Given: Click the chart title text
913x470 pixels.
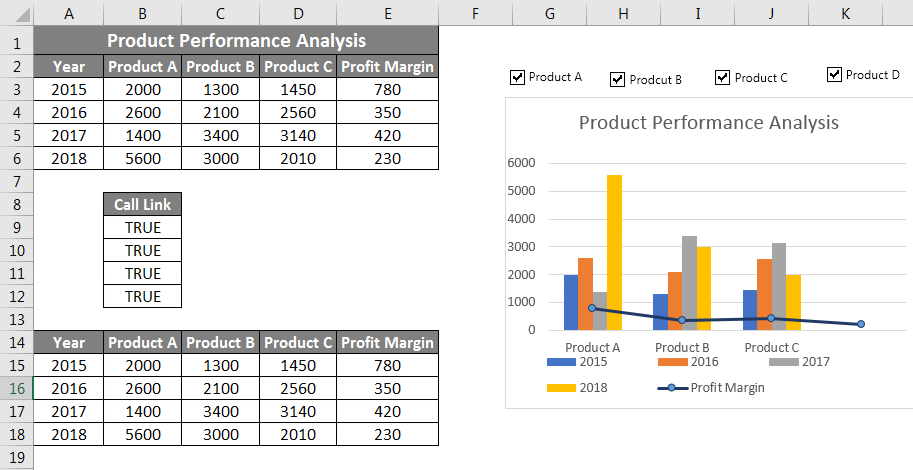Looking at the screenshot, I should (x=709, y=122).
